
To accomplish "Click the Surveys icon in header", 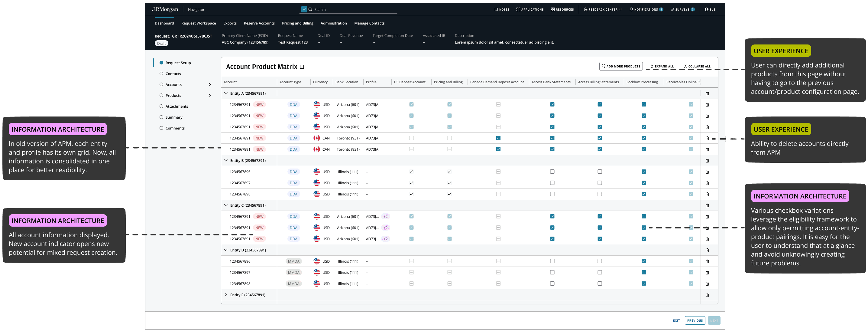I will click(672, 9).
